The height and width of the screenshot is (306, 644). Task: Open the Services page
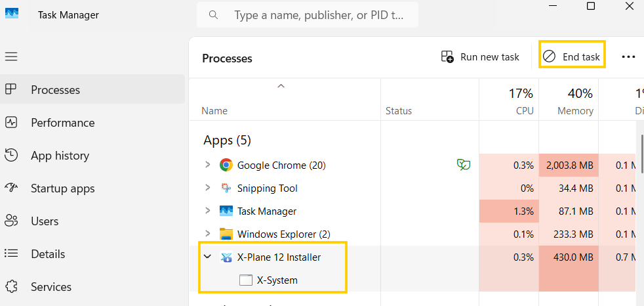(92, 287)
